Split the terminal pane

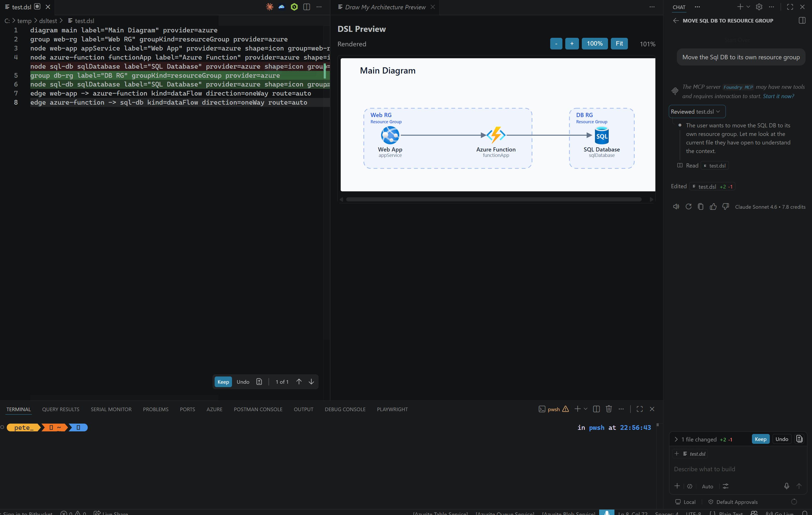click(x=596, y=409)
